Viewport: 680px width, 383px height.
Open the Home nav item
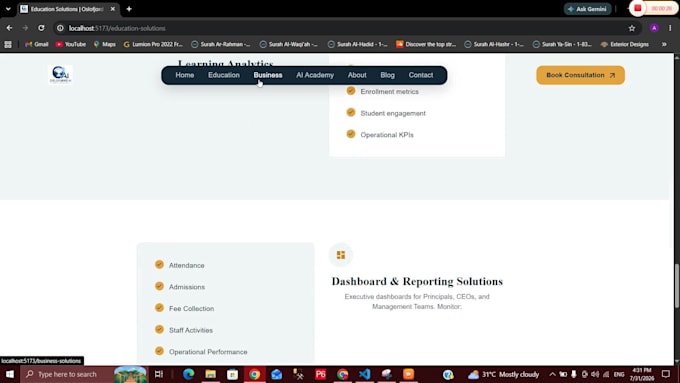(x=184, y=75)
